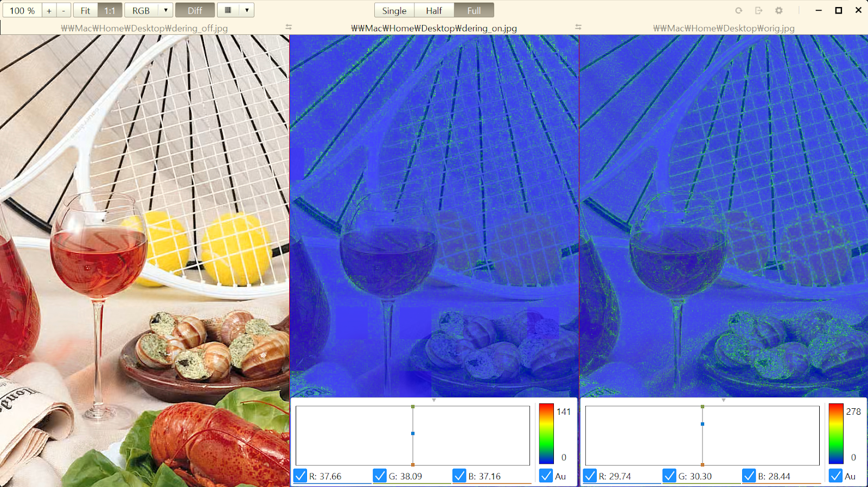This screenshot has width=868, height=487.
Task: Switch to Full view tab
Action: 474,10
